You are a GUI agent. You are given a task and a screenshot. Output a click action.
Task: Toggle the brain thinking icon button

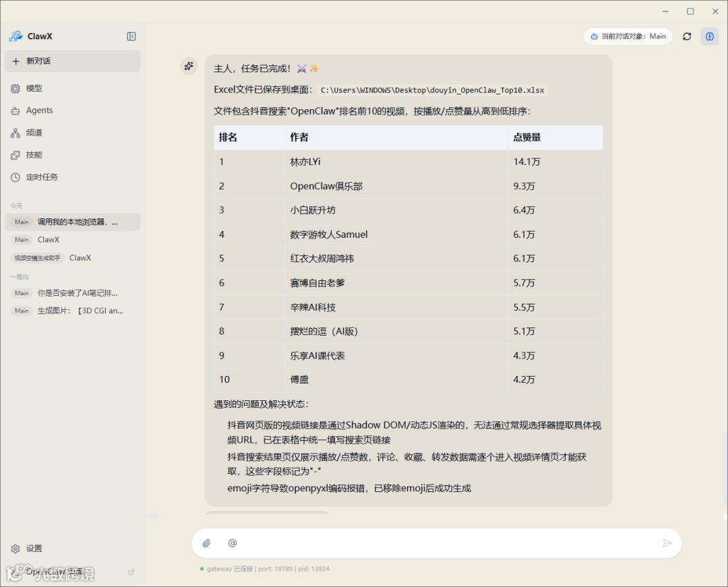pyautogui.click(x=710, y=36)
